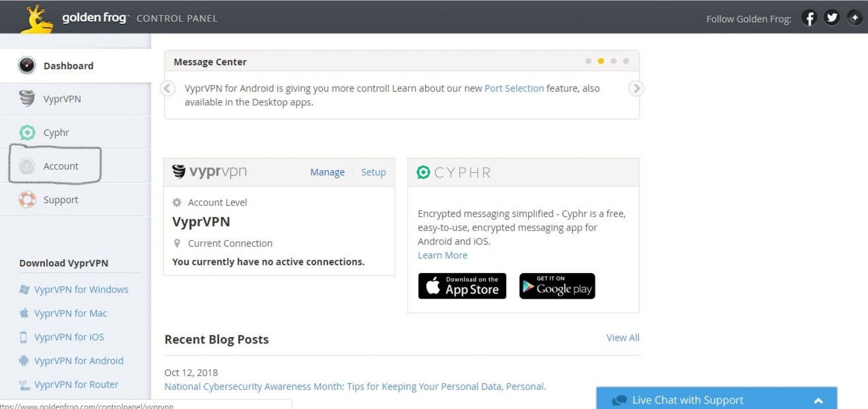Click VyprVPN for Router download link
The width and height of the screenshot is (868, 409).
(x=76, y=384)
